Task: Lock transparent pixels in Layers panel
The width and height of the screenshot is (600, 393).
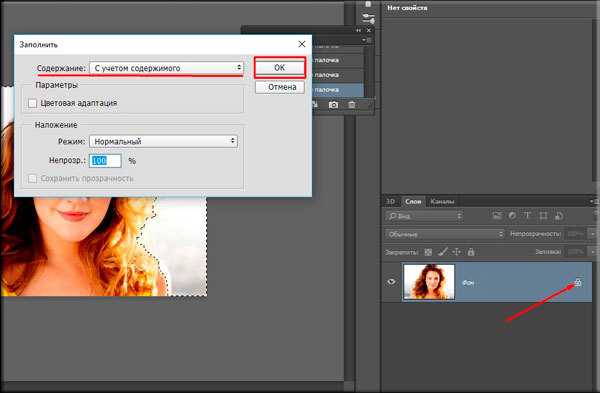Action: 428,252
